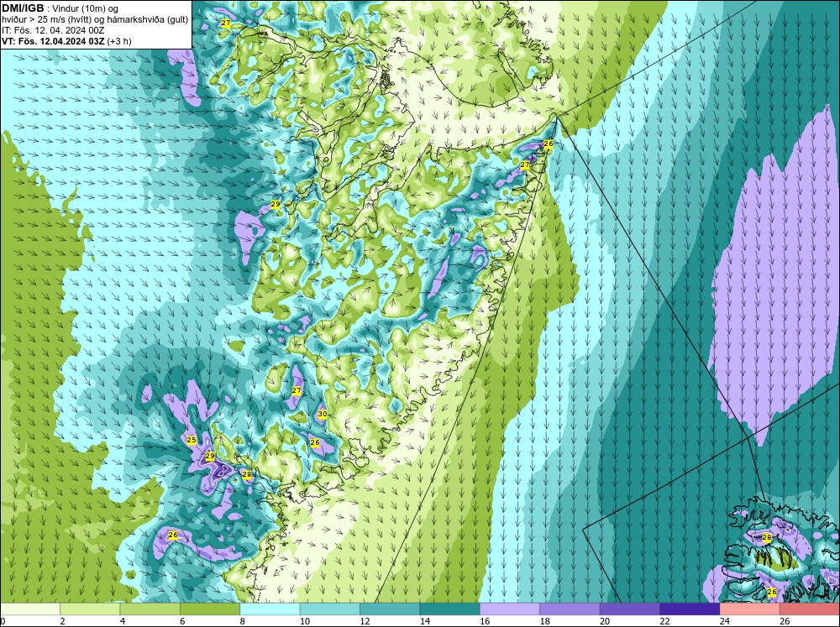The width and height of the screenshot is (840, 627).
Task: Click the scale value '0' under the color bar
Action: [3, 621]
